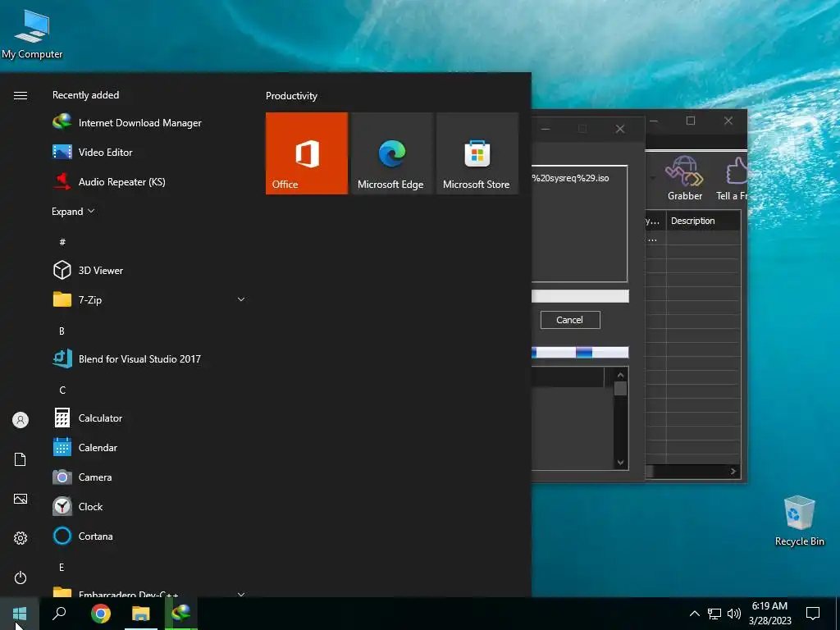Click the Power button in Start
The height and width of the screenshot is (630, 840).
[21, 577]
